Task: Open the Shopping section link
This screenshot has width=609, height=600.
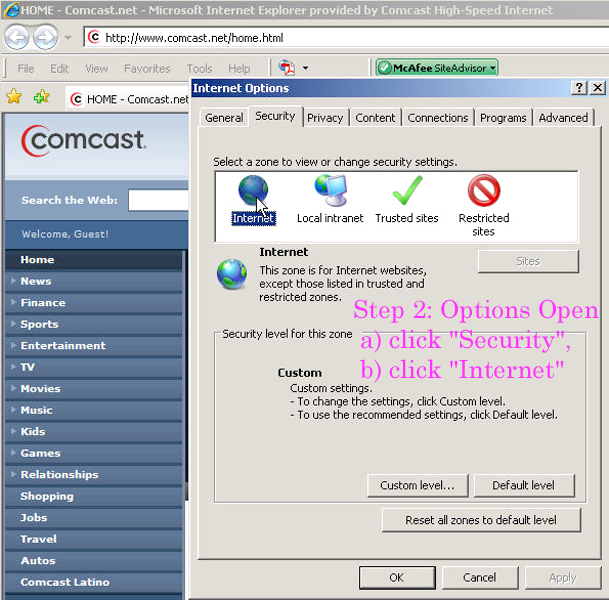Action: [47, 496]
